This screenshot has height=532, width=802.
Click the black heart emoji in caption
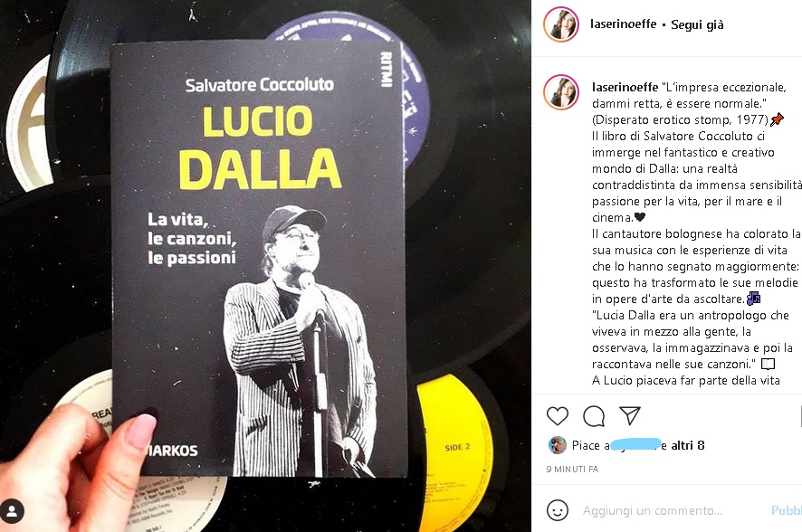click(x=639, y=217)
